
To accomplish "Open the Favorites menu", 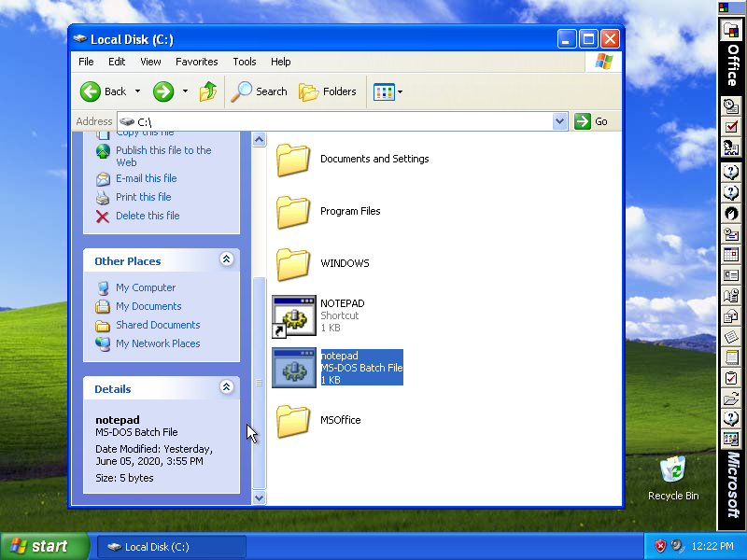I will coord(197,62).
